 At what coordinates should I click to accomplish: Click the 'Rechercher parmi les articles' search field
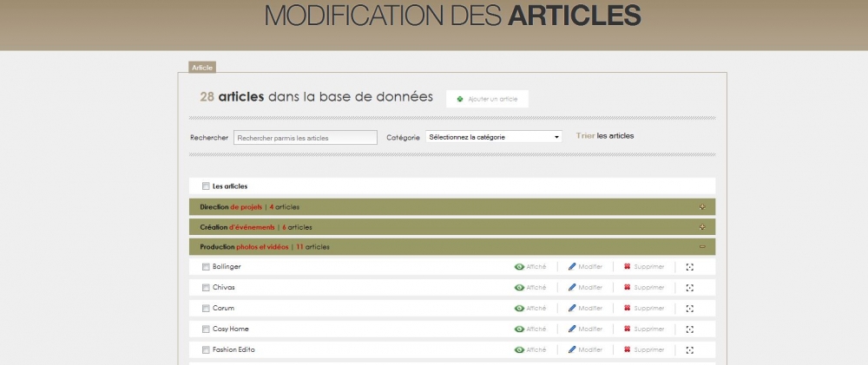pos(305,137)
